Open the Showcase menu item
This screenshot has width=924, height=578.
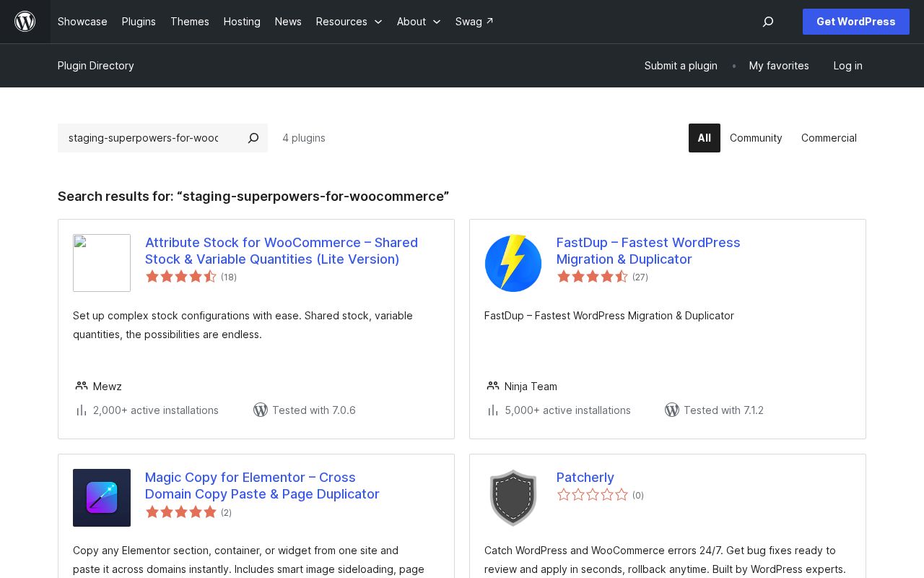tap(82, 22)
